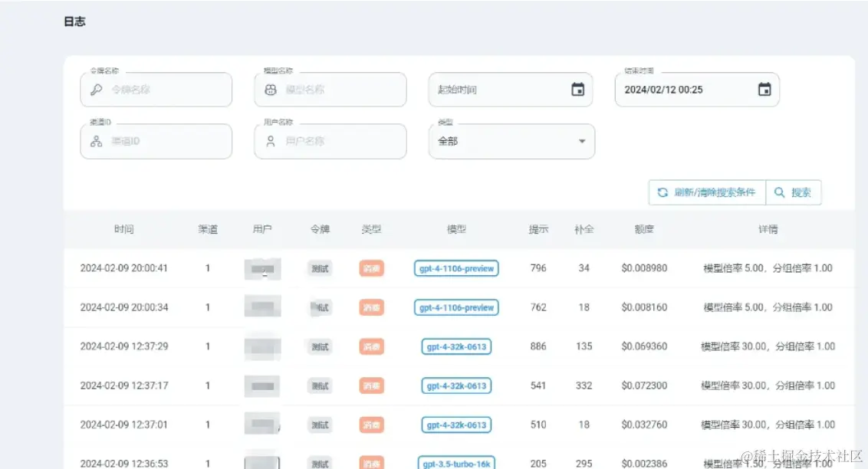Click the 渠道 column header
This screenshot has width=868, height=469.
[208, 229]
